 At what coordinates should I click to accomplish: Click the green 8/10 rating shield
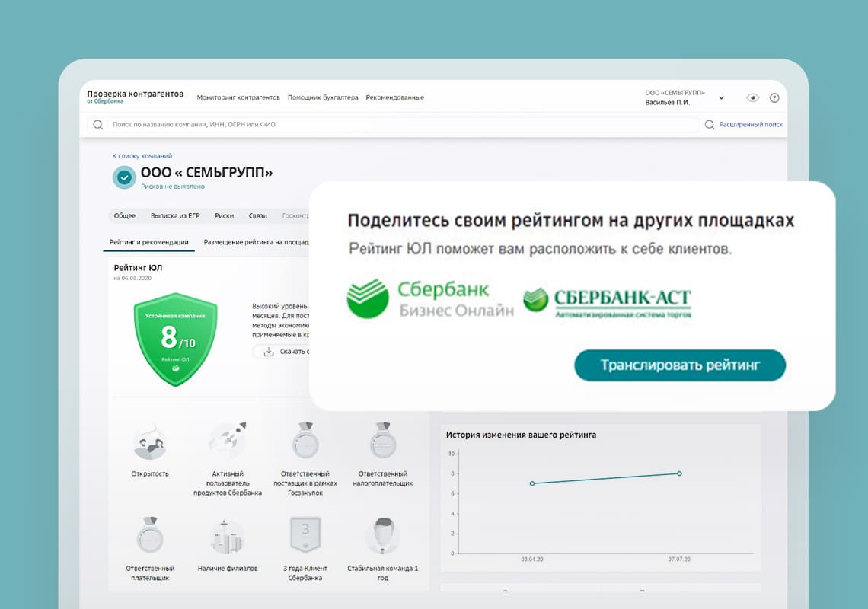(175, 339)
